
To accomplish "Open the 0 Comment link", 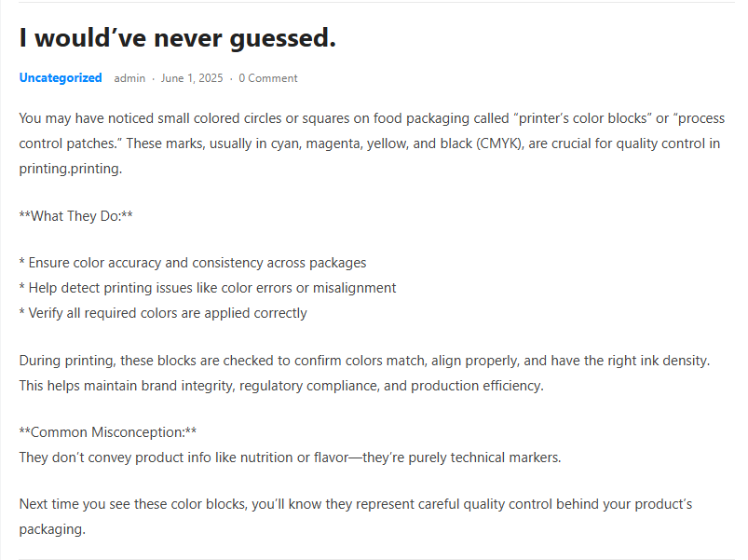I will coord(268,78).
